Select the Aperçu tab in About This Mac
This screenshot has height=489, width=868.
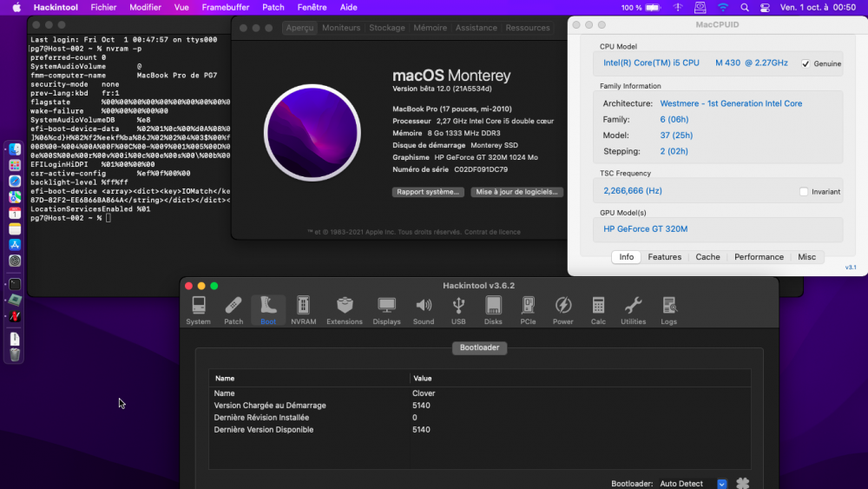point(299,28)
